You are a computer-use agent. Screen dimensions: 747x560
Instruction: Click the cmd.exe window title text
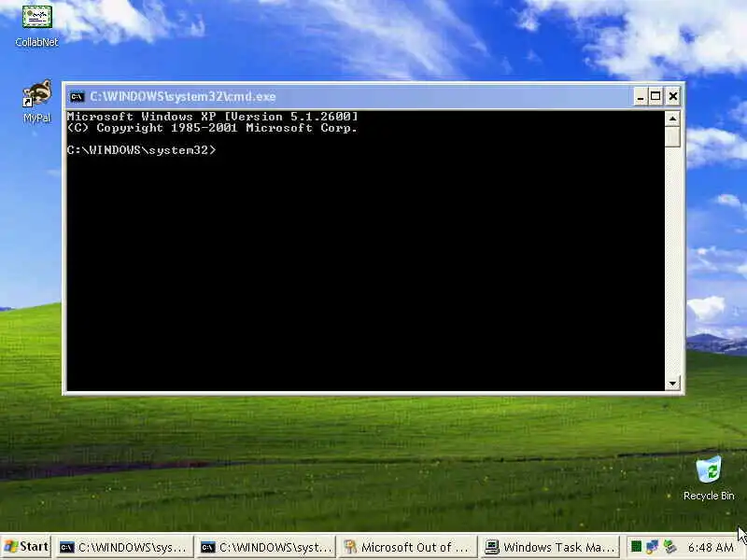pyautogui.click(x=183, y=97)
